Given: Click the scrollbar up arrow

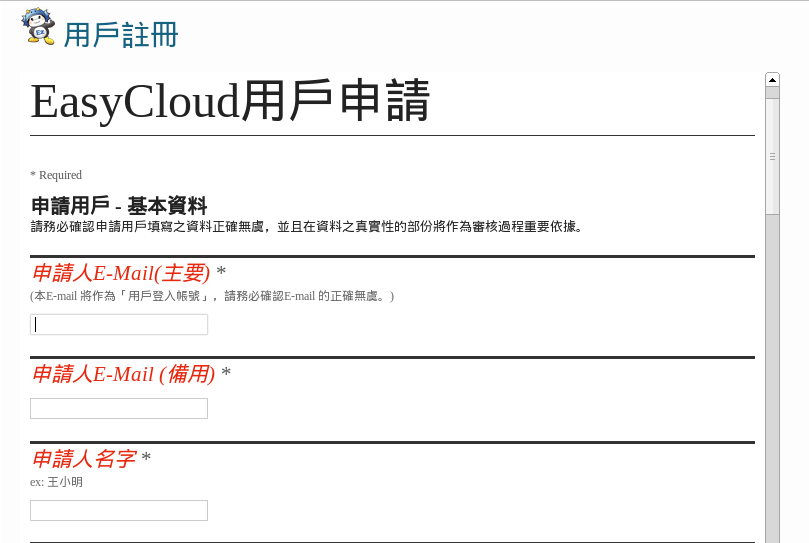Looking at the screenshot, I should pyautogui.click(x=772, y=79).
